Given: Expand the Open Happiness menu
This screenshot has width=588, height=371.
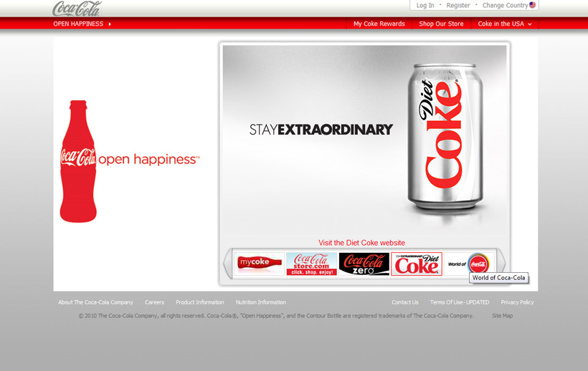Looking at the screenshot, I should point(82,24).
